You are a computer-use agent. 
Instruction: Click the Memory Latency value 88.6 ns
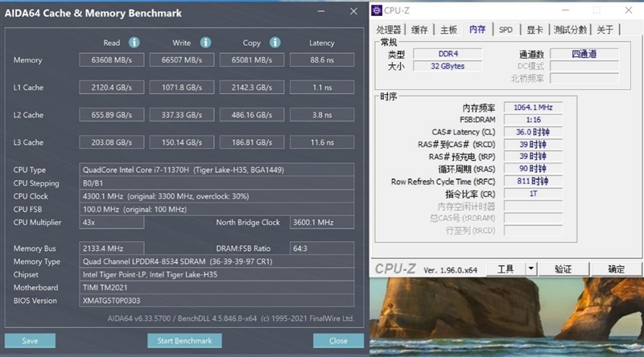(x=322, y=60)
